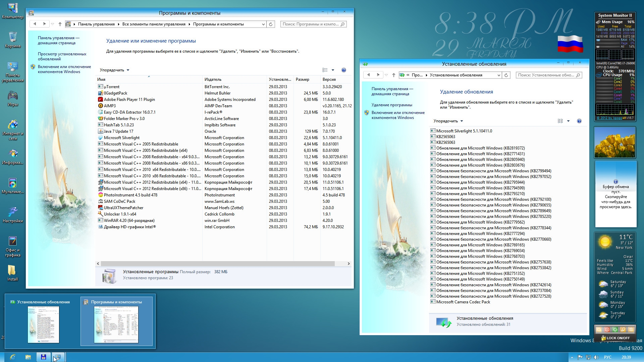Open view options dropdown in Установленные обновления
644x362 pixels.
coord(568,121)
